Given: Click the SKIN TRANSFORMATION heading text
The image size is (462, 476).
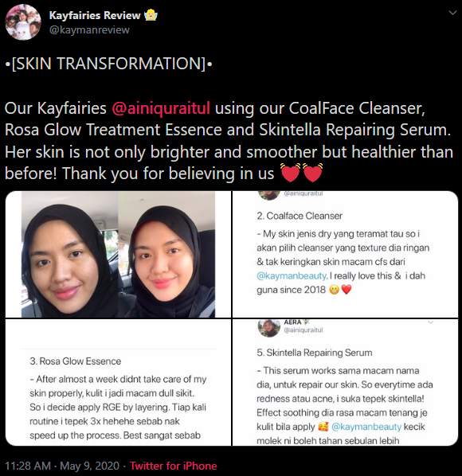Looking at the screenshot, I should [x=108, y=64].
